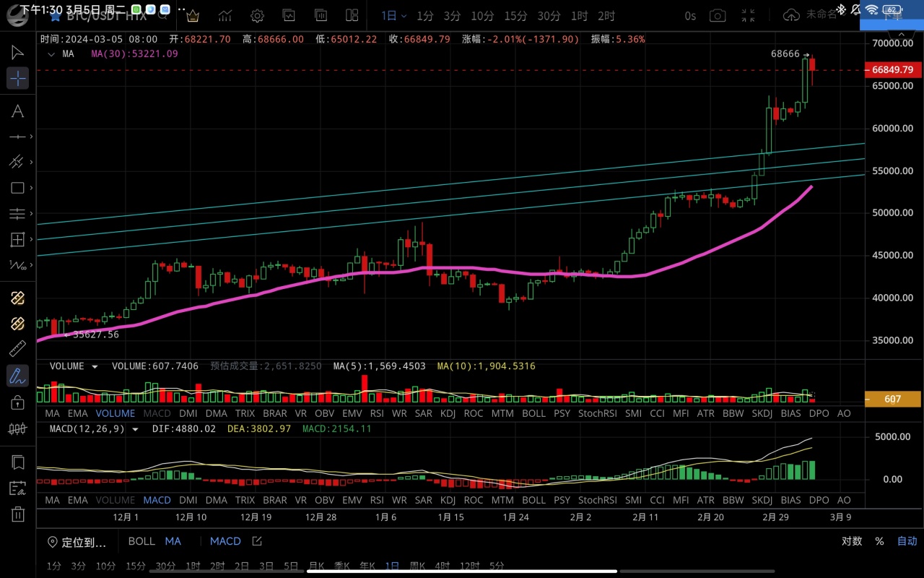Screen dimensions: 924x578
Task: Open the bookmark icon in sidebar
Action: coord(17,462)
